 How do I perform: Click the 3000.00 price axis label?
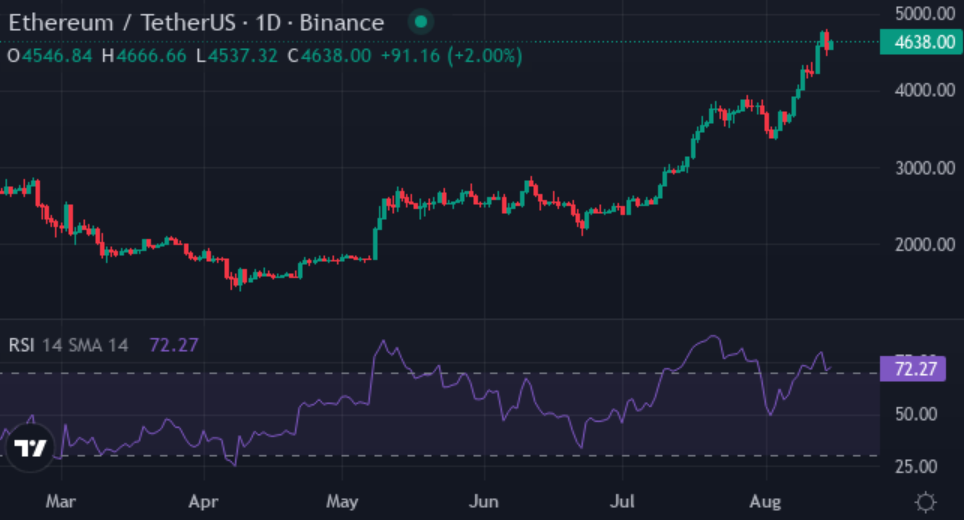925,168
